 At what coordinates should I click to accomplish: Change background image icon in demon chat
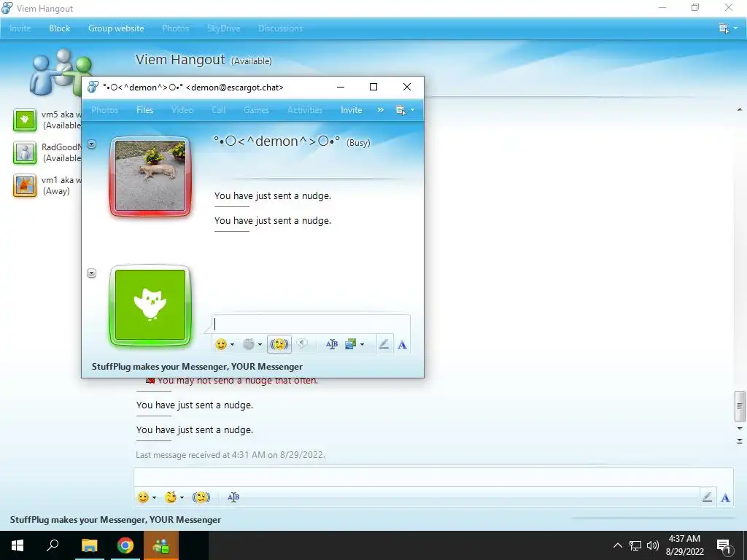click(351, 344)
